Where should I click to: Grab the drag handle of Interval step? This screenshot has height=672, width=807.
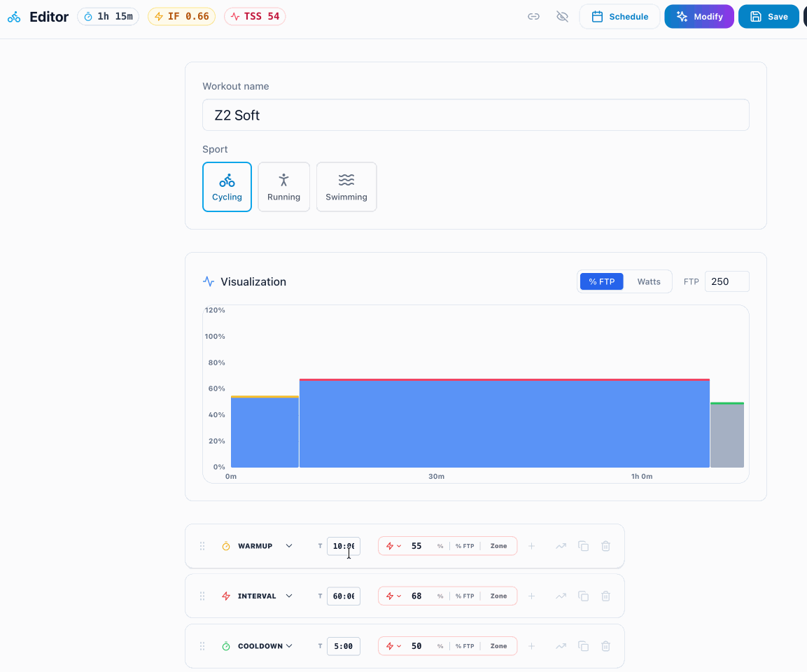202,596
